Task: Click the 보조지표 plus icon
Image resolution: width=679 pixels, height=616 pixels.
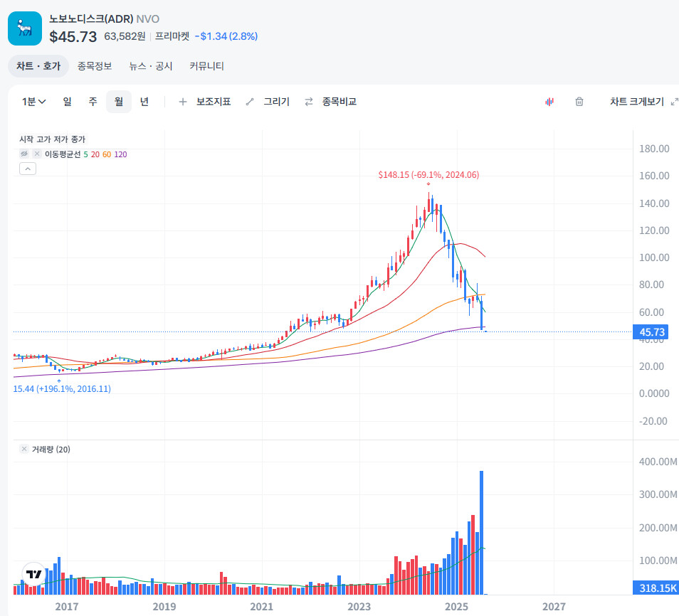Action: click(x=183, y=102)
